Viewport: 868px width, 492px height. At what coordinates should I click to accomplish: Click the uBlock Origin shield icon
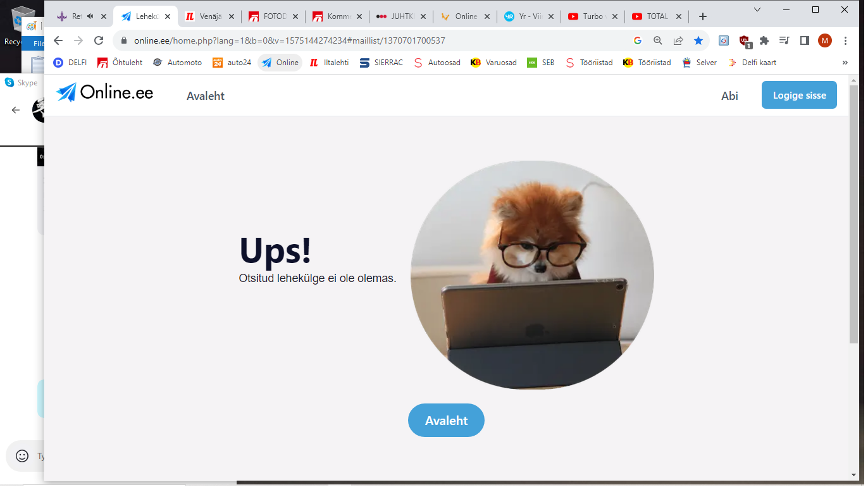click(745, 41)
